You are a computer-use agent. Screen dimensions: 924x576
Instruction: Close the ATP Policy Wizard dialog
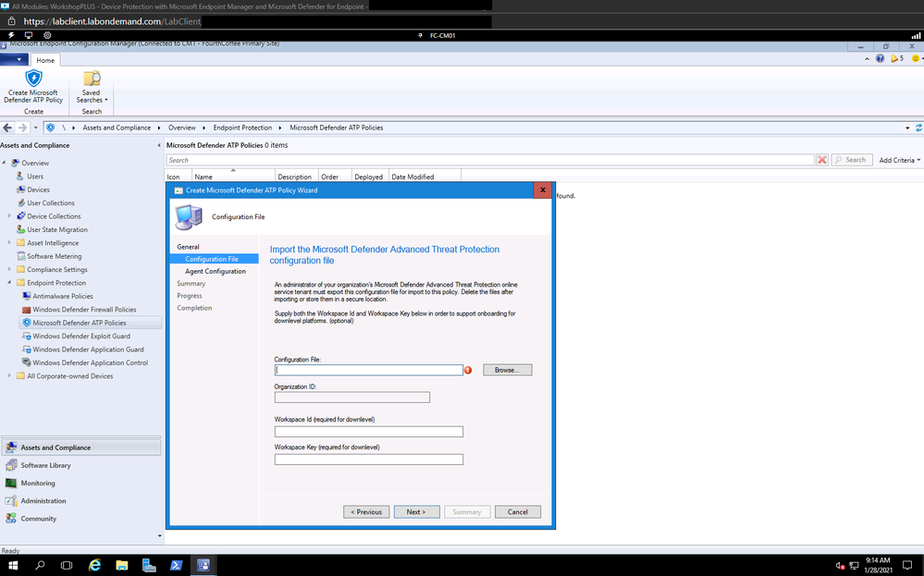tap(543, 190)
